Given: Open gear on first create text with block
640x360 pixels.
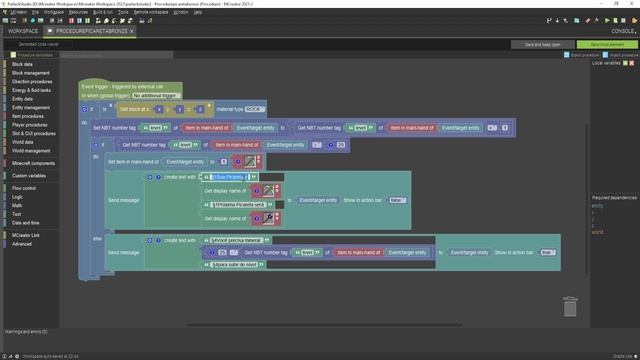Looking at the screenshot, I should tap(150, 177).
